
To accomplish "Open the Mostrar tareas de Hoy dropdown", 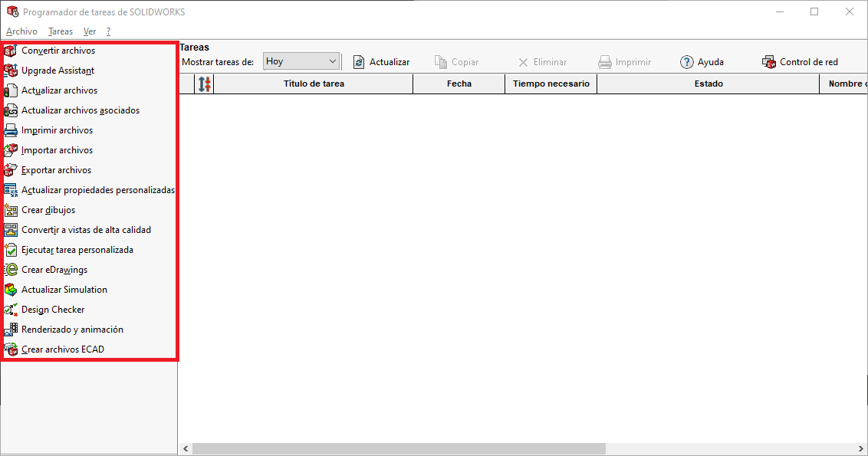I will click(301, 61).
